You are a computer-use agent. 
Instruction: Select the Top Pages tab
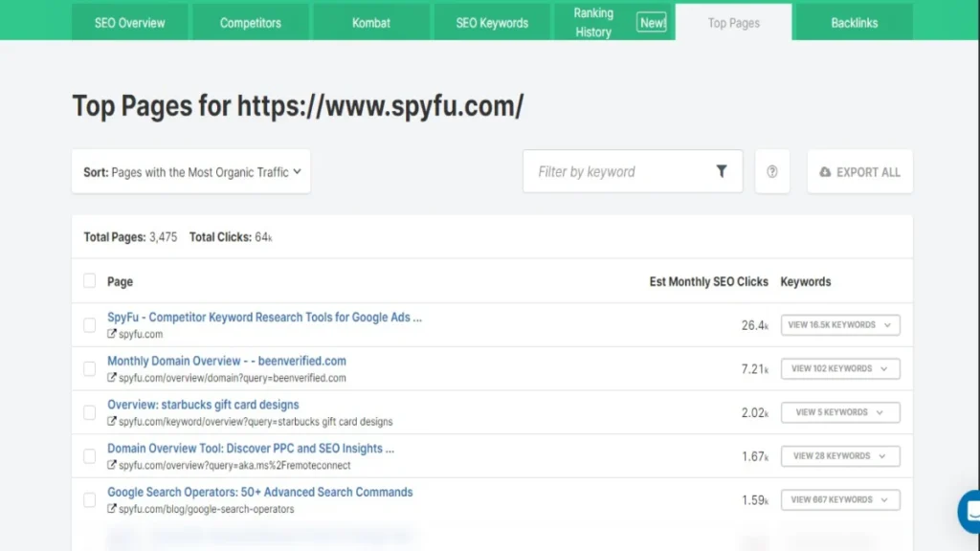coord(733,23)
